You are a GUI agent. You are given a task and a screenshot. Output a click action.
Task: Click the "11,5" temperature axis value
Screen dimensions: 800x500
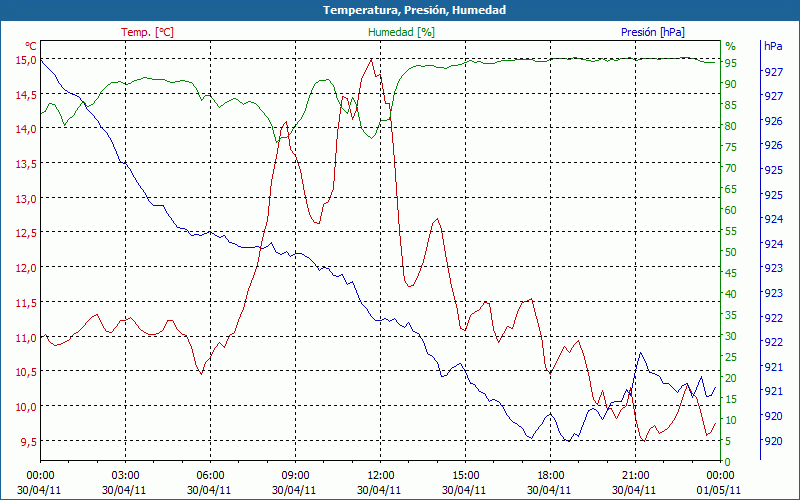pyautogui.click(x=26, y=303)
